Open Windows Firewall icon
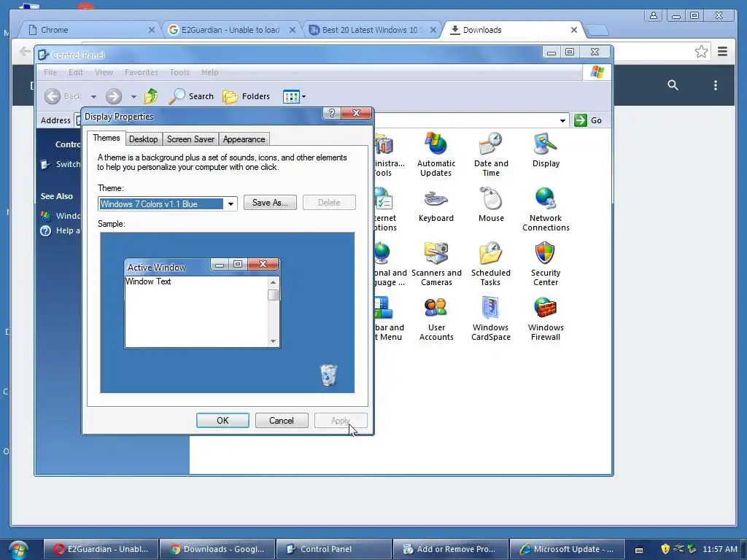 click(546, 319)
